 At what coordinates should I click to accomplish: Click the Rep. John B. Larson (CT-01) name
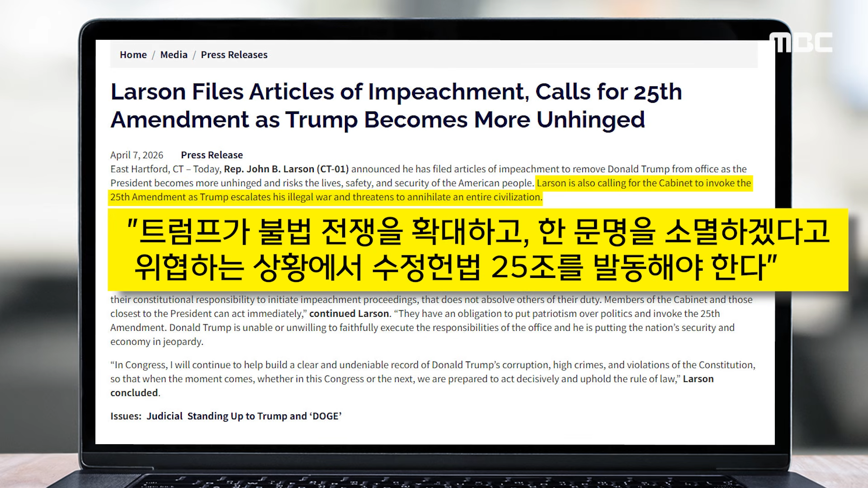[x=286, y=169]
